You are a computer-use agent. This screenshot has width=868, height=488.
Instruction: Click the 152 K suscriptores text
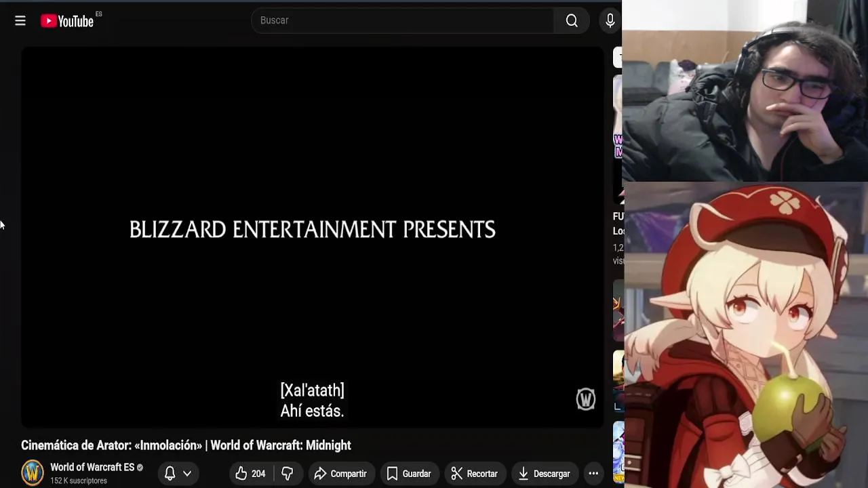[79, 481]
